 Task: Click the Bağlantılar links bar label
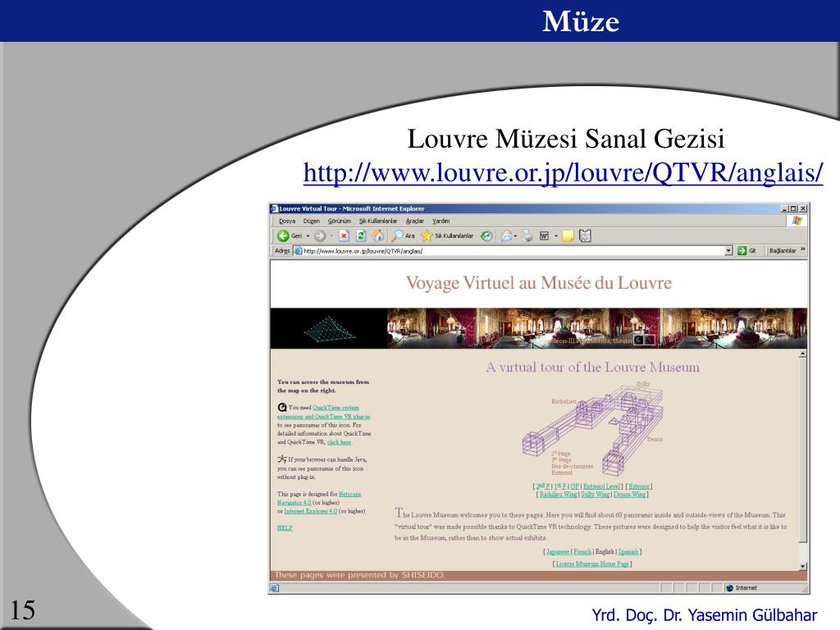coord(783,250)
